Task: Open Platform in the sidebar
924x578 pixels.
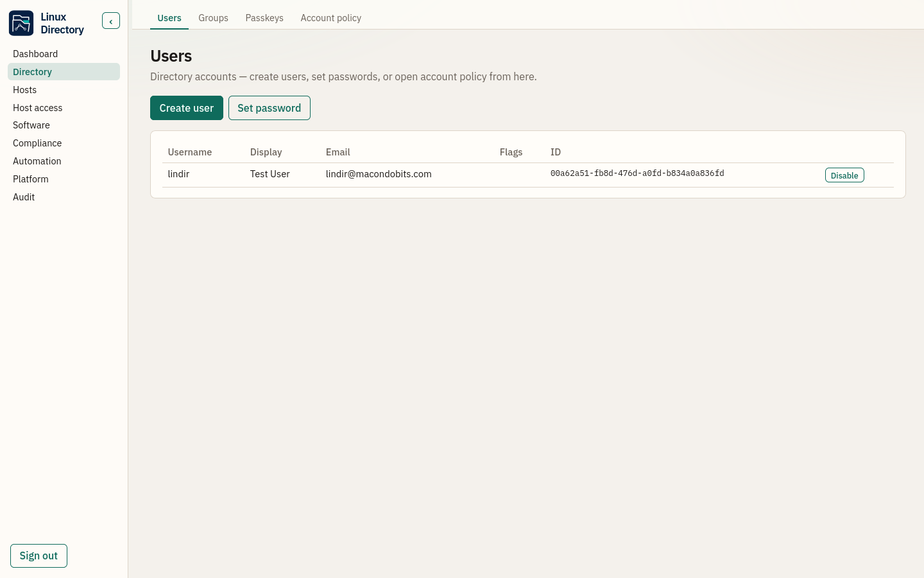Action: (64, 179)
